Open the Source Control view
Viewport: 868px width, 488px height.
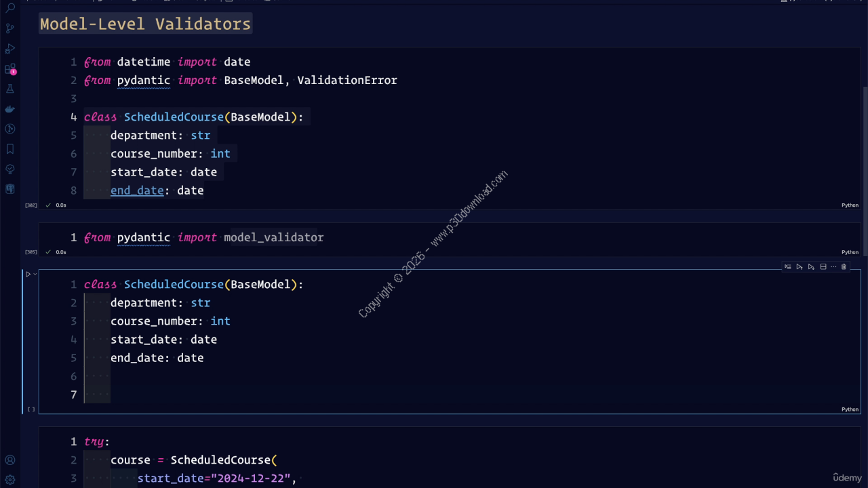coord(10,28)
